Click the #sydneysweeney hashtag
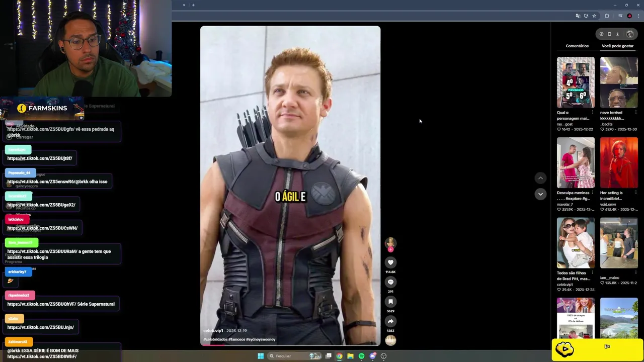Viewport: 644px width, 362px height. tap(261, 339)
